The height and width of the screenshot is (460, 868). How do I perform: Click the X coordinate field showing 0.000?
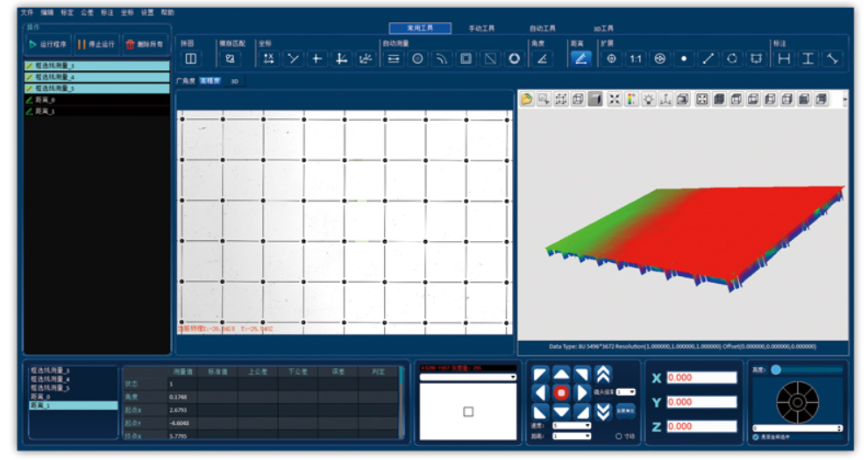point(701,378)
